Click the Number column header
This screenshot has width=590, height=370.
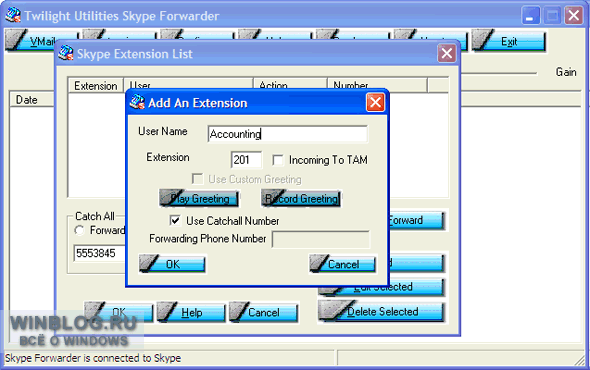377,85
